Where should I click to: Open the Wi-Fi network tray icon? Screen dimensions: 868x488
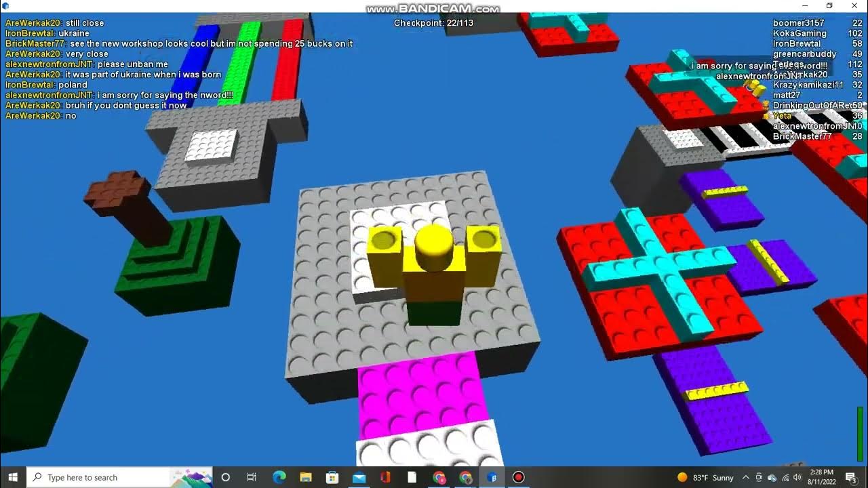(x=785, y=477)
